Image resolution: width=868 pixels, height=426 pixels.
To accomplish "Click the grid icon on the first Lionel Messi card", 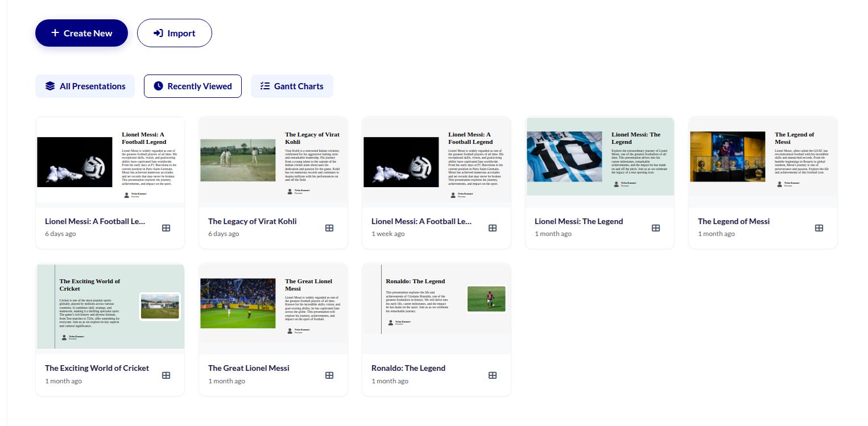I will [x=166, y=228].
